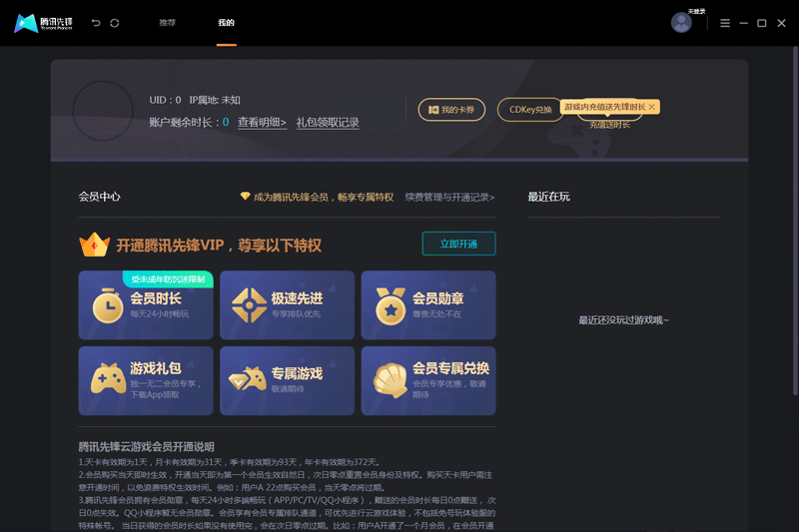Click 最近还没玩过游戏哦~ message
This screenshot has width=799, height=532.
pos(623,320)
